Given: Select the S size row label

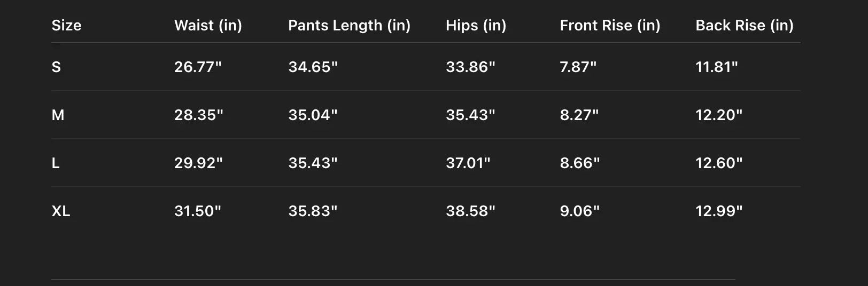Looking at the screenshot, I should click(56, 67).
